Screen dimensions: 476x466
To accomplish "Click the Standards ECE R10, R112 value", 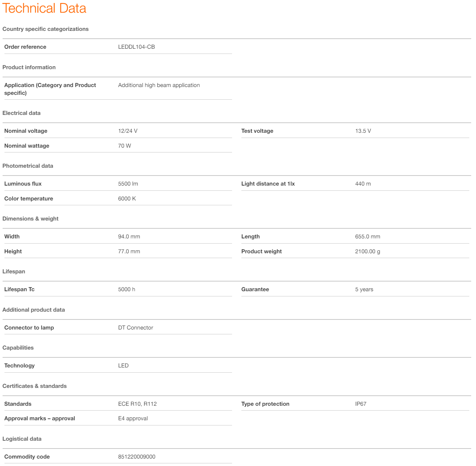I will pyautogui.click(x=137, y=404).
